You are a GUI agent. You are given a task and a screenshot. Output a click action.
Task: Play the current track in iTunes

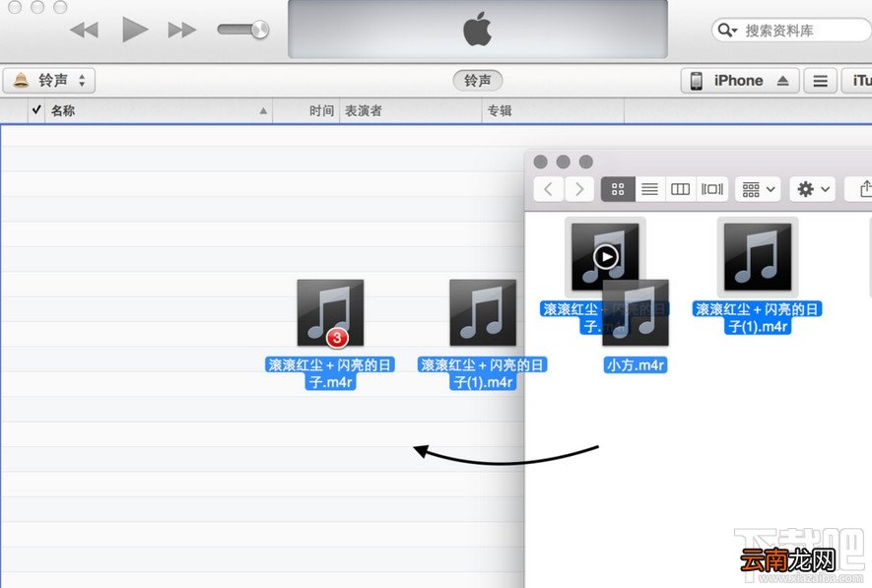point(135,30)
